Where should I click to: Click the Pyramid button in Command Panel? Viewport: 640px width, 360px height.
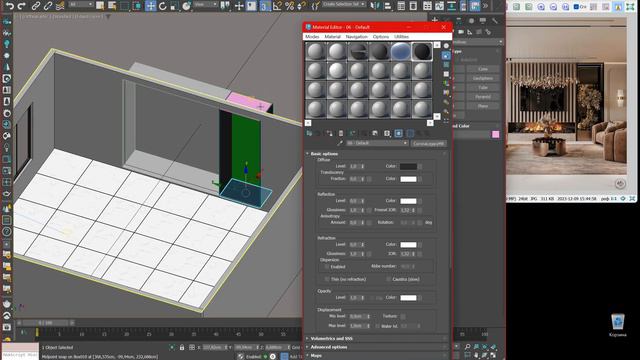click(x=483, y=97)
